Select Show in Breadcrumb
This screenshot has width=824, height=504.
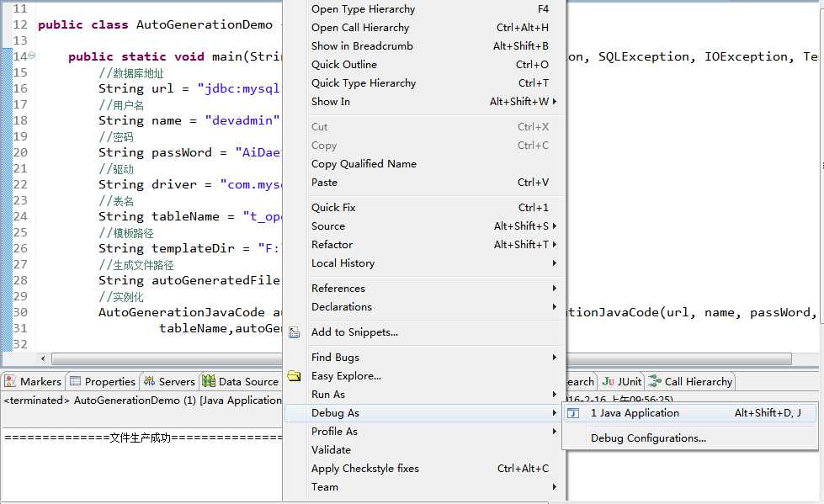click(424, 45)
